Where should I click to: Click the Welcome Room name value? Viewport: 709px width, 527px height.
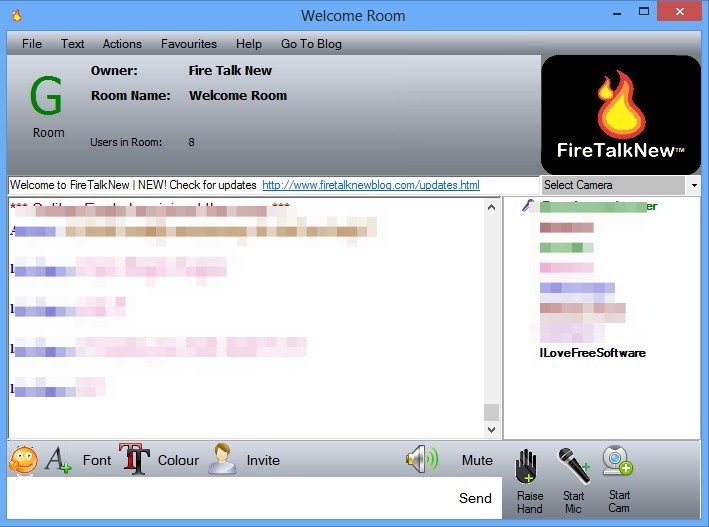click(238, 95)
